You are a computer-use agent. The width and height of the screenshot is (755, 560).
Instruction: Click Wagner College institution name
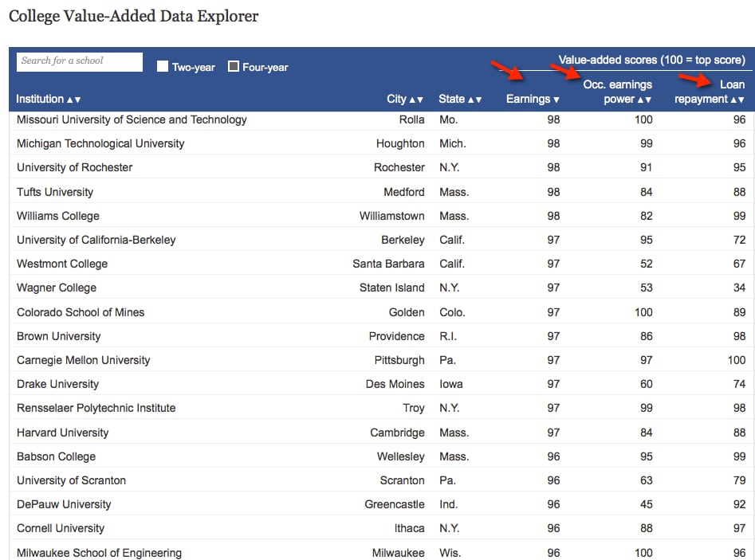click(57, 288)
